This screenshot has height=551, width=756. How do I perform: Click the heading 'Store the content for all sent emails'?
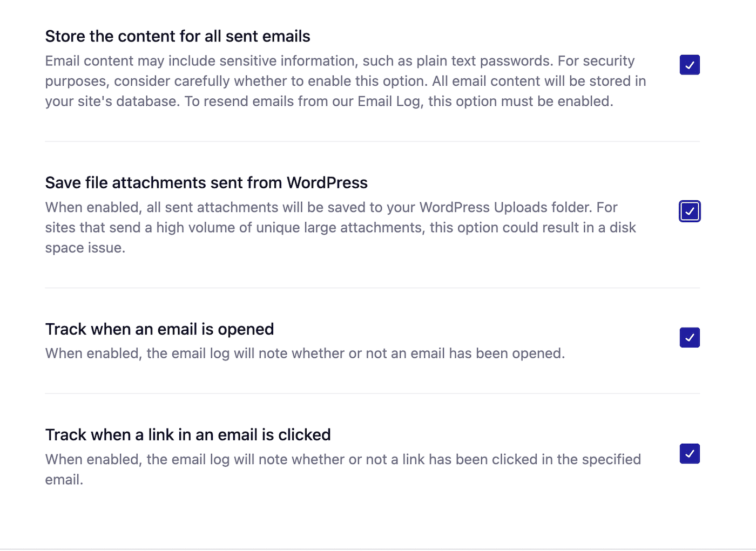click(178, 36)
